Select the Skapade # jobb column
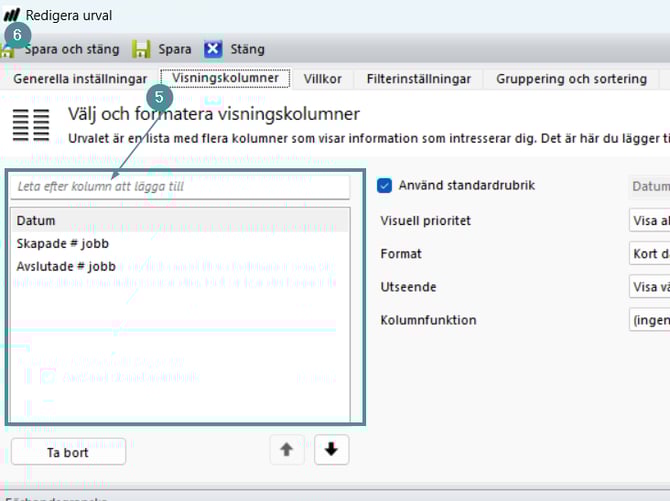 (x=63, y=243)
